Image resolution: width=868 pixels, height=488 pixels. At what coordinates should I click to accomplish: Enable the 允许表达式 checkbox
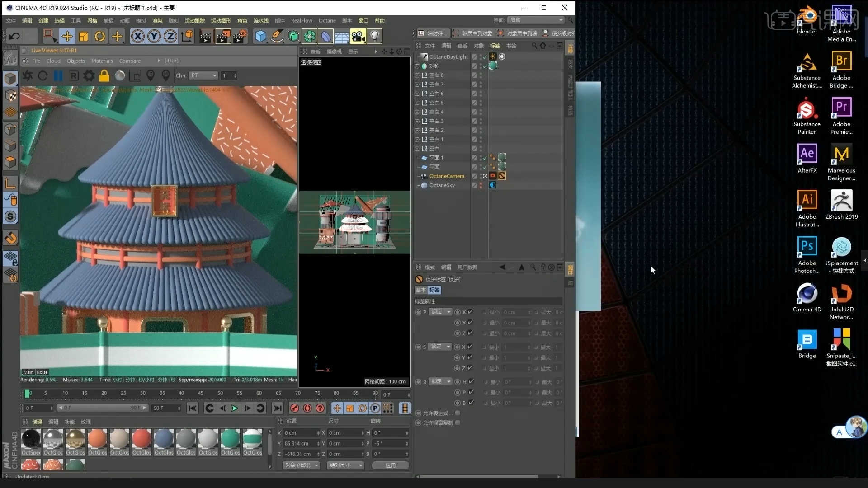click(x=458, y=413)
